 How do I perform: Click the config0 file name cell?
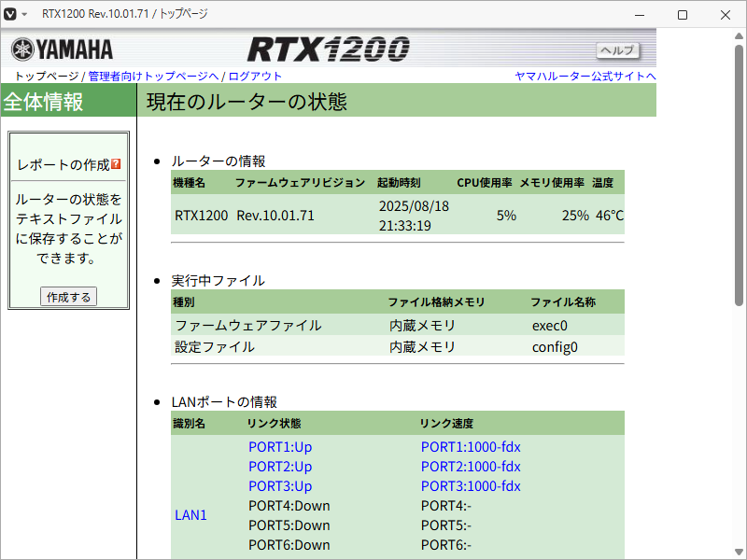555,346
